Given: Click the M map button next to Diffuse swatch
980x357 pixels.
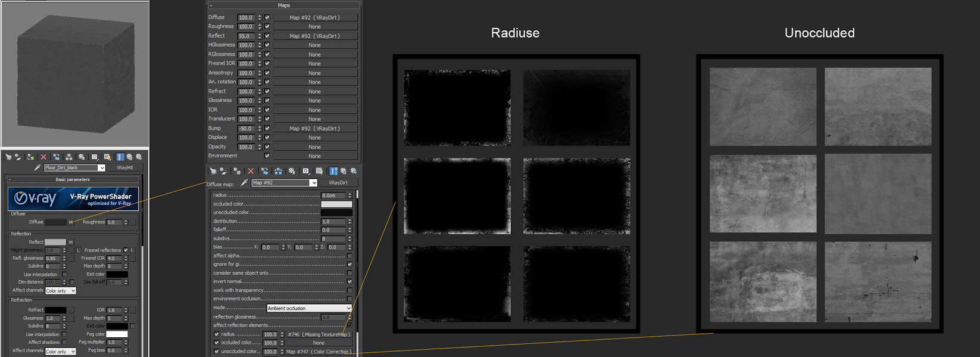Looking at the screenshot, I should [71, 222].
